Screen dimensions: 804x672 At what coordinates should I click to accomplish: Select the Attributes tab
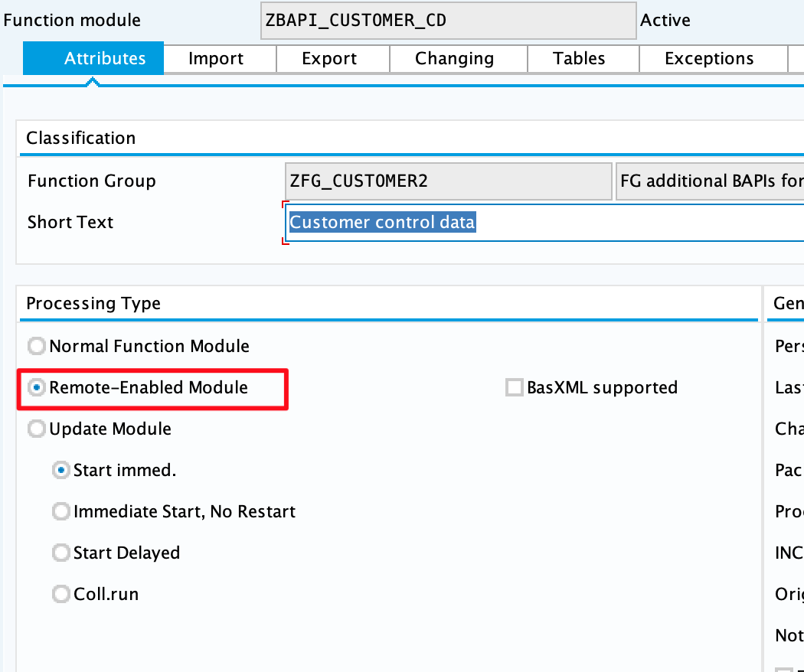[105, 59]
